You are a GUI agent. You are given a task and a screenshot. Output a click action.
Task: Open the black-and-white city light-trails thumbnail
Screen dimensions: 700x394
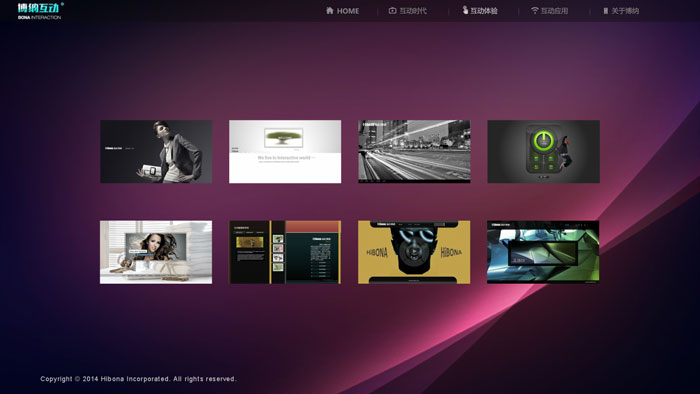tap(414, 151)
